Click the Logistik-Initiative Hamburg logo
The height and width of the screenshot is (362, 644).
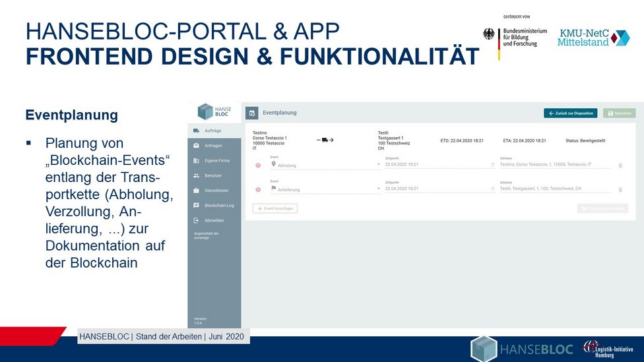click(608, 349)
